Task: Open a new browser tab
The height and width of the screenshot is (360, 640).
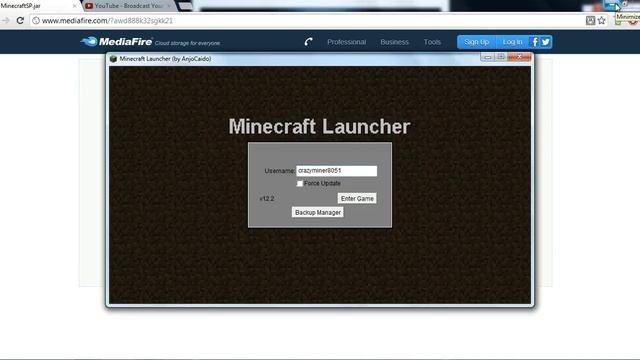Action: tap(186, 6)
